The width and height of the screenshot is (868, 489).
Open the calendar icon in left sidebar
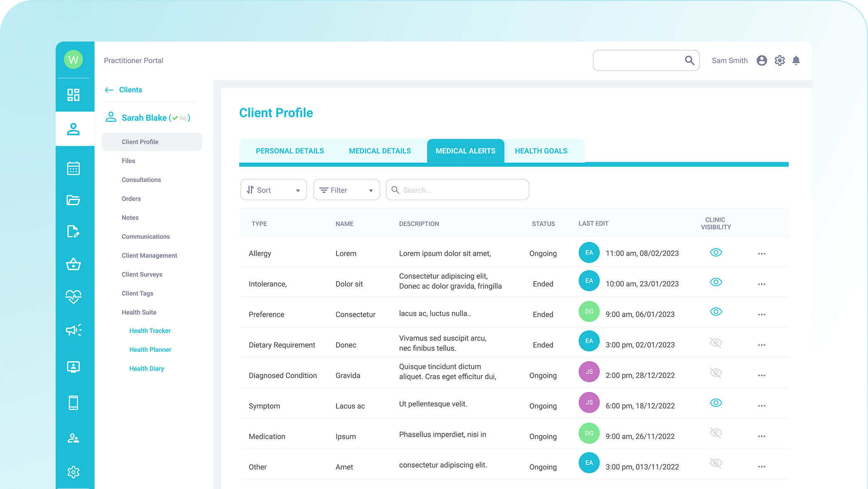73,168
